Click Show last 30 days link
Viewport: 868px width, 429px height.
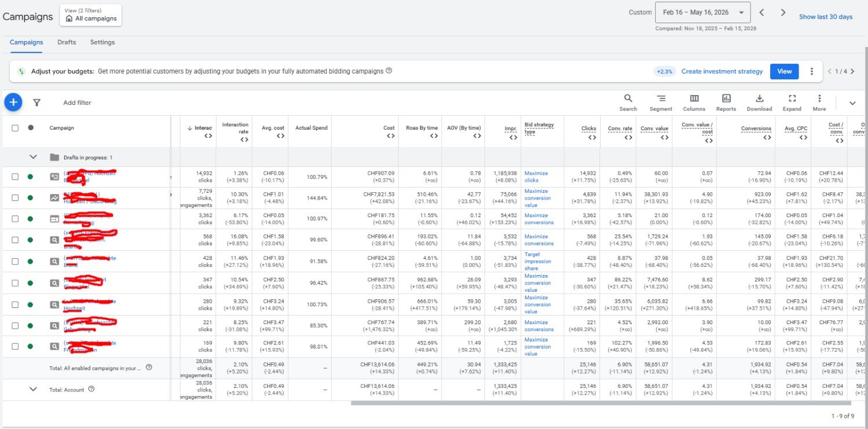[826, 17]
